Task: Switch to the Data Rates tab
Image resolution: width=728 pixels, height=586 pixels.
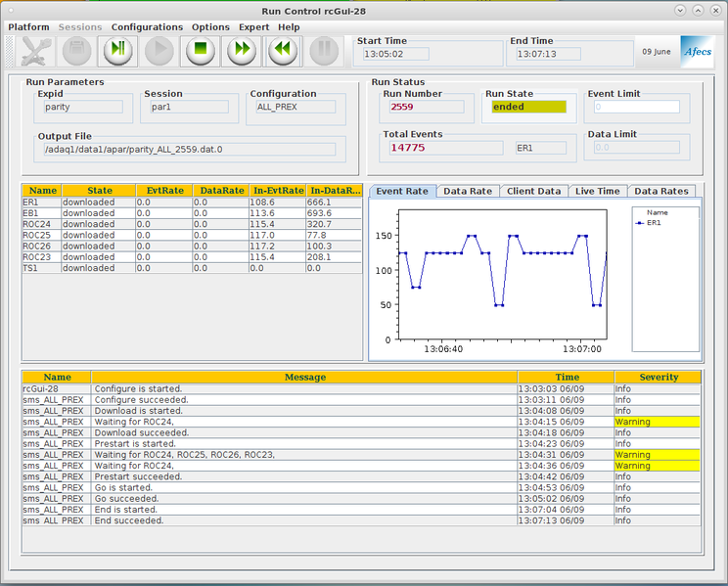Action: click(x=661, y=192)
